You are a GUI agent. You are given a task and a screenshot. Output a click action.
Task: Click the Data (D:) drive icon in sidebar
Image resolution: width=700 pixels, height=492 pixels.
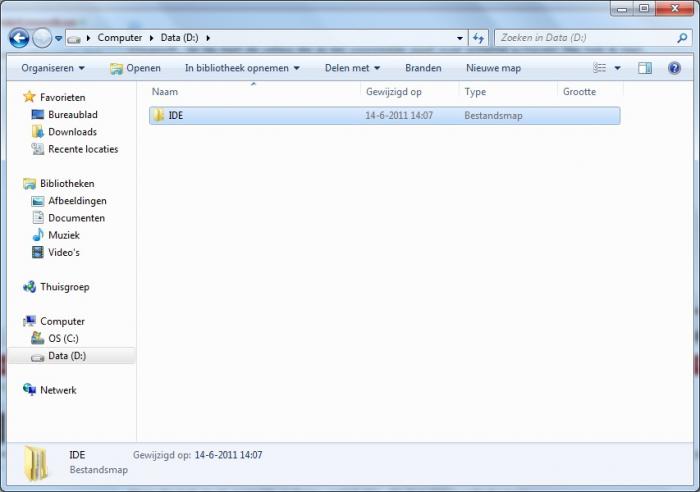[x=38, y=357]
